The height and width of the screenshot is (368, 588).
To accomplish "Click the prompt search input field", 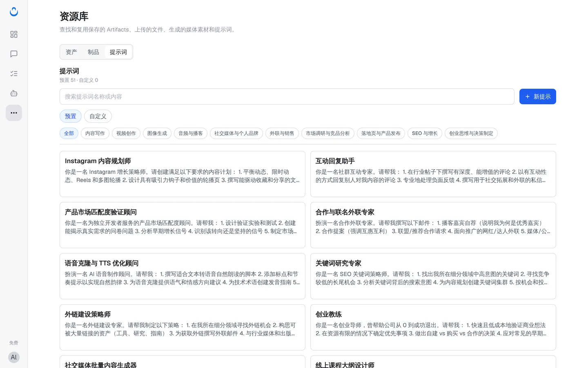I will tap(287, 96).
